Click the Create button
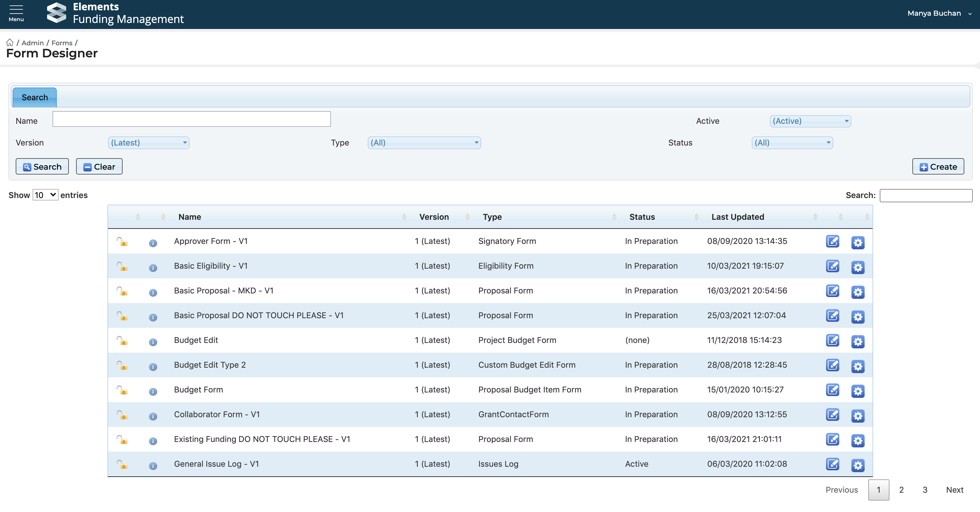 (938, 167)
